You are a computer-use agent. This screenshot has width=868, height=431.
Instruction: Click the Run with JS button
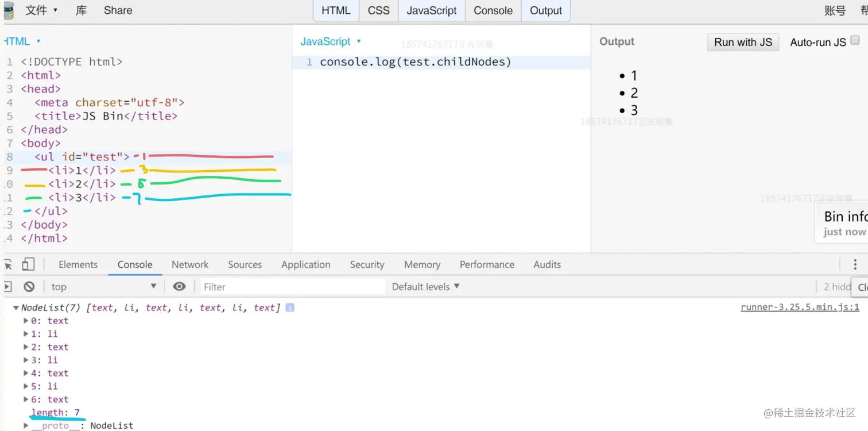point(743,42)
